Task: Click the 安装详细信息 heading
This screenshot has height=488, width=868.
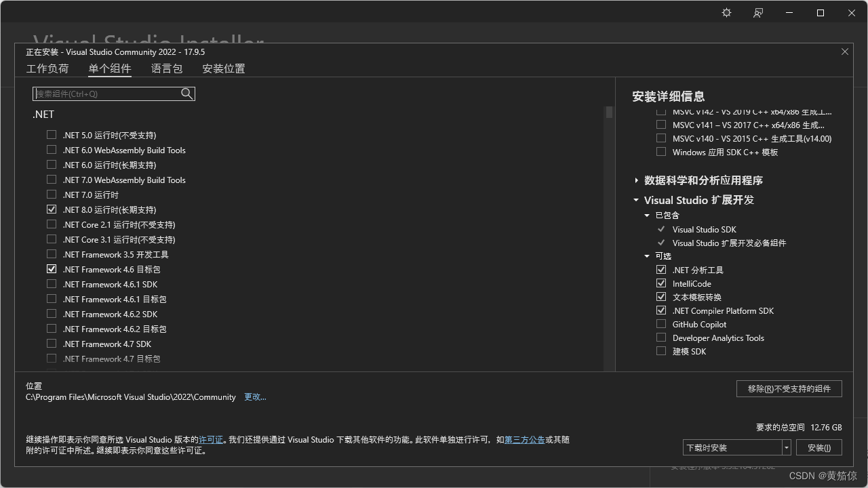Action: (x=668, y=96)
